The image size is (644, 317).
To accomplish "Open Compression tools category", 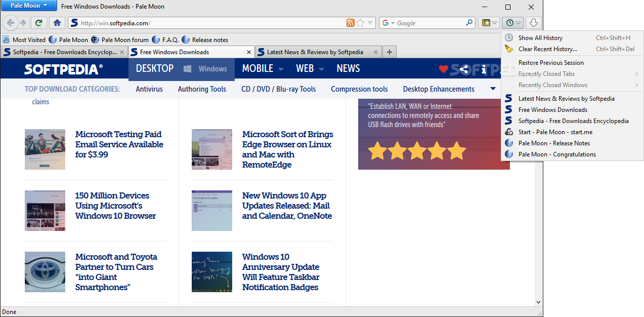I will click(x=359, y=89).
